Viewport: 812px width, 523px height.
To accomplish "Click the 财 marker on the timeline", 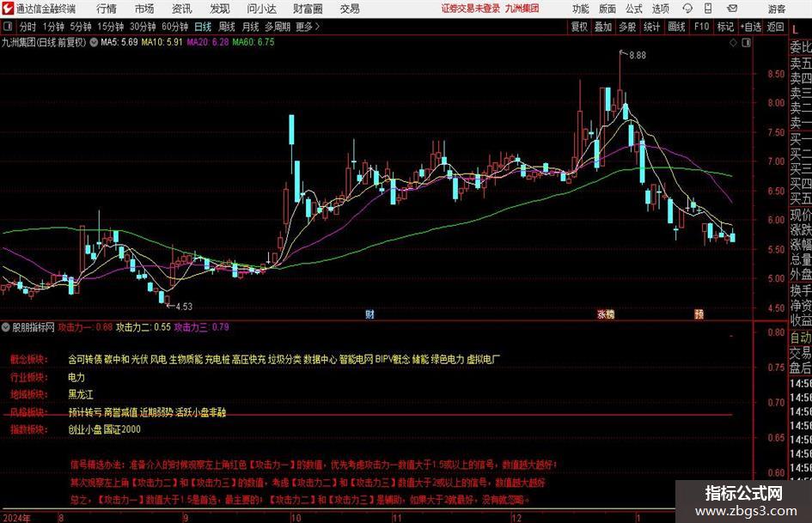I will tap(369, 314).
